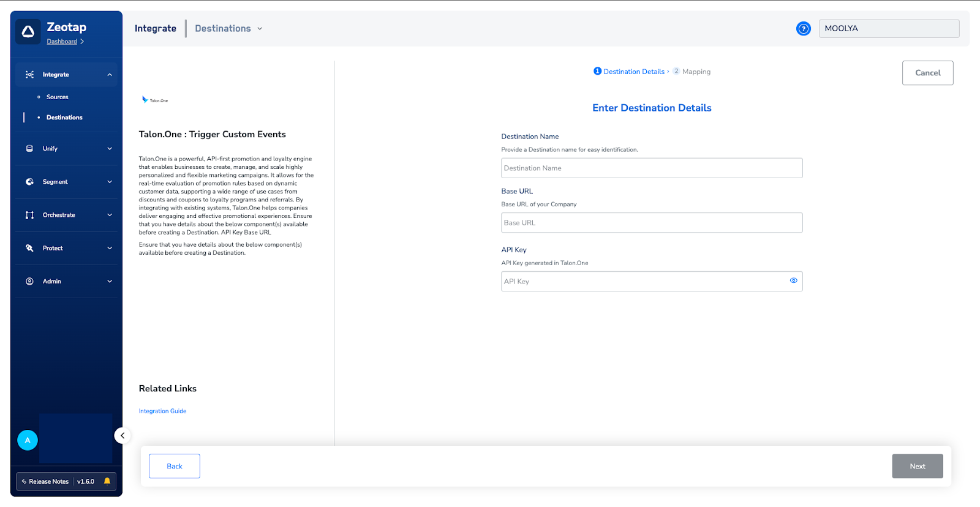Click the Zeotap logo icon

coord(28,32)
